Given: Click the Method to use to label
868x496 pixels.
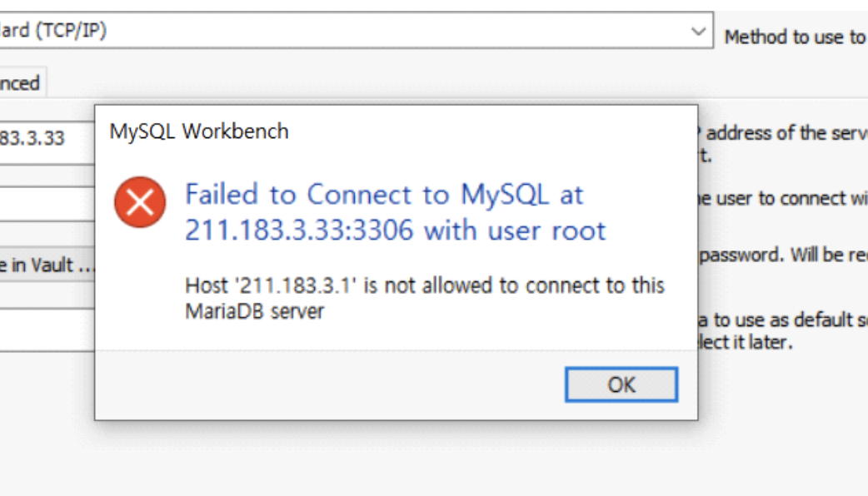Looking at the screenshot, I should [x=796, y=37].
